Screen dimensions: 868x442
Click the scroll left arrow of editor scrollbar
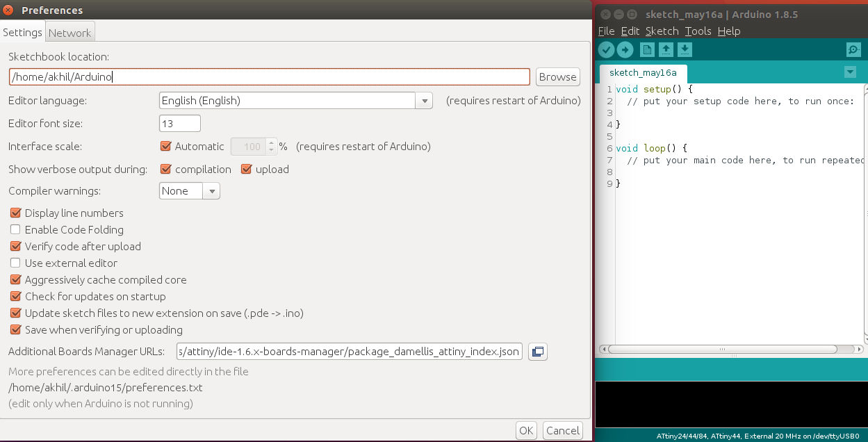tap(603, 349)
